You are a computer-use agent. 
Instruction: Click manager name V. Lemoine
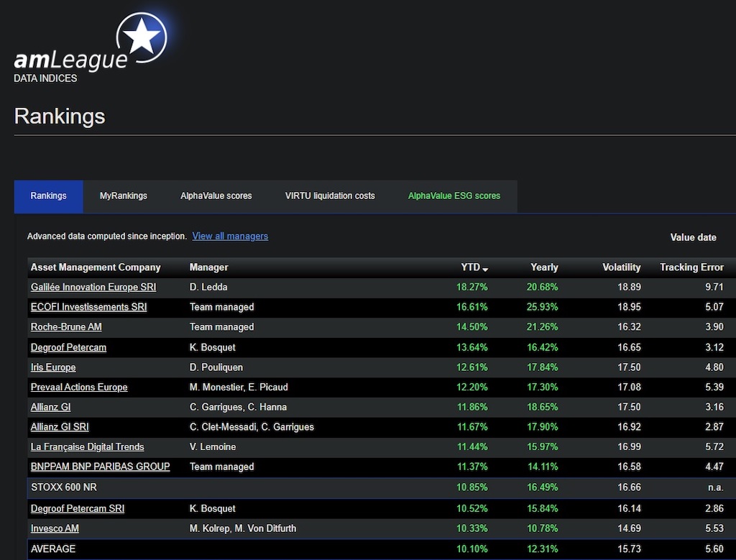[213, 447]
